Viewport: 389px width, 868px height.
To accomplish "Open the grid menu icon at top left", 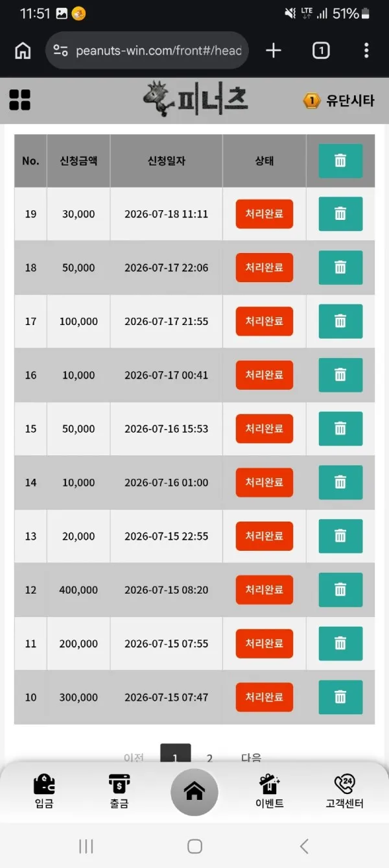I will tap(20, 100).
